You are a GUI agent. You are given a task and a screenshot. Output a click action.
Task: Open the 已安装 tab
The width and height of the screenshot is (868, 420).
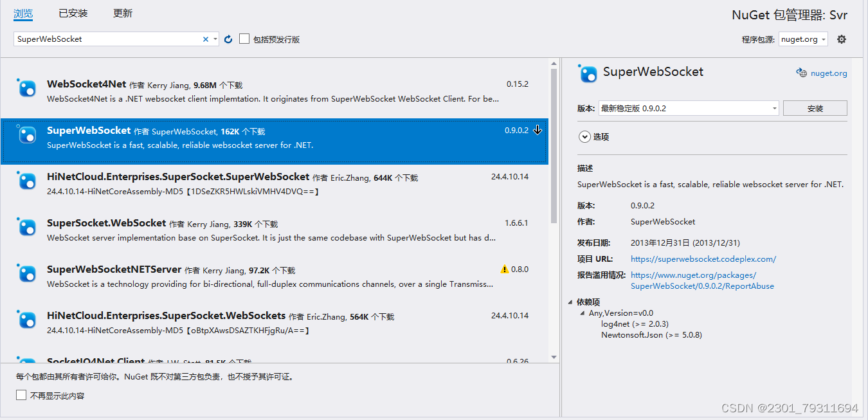point(73,13)
